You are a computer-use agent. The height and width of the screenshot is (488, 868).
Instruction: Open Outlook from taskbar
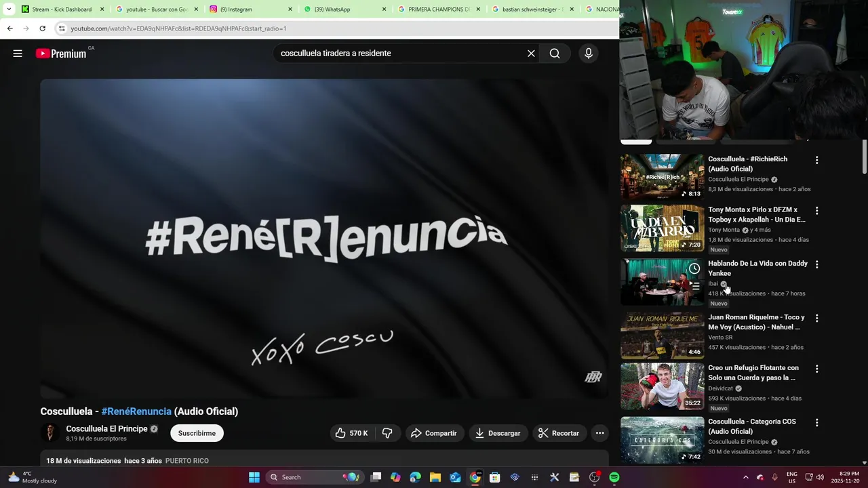455,477
